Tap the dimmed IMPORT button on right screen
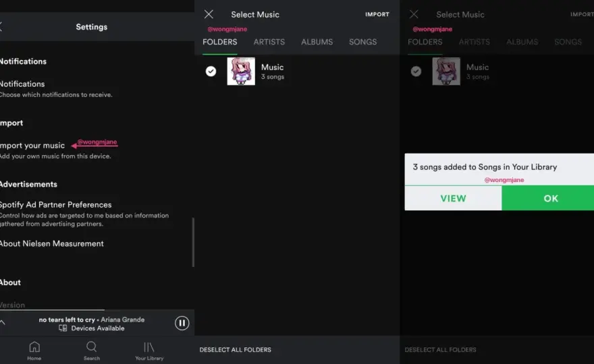Screen dimensions: 594x364 pos(582,14)
